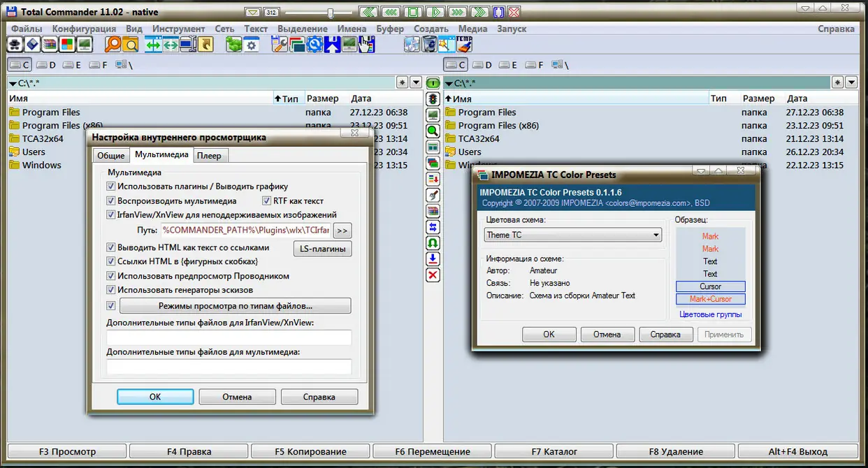Click the Путь path input field
The height and width of the screenshot is (468, 868).
[245, 231]
